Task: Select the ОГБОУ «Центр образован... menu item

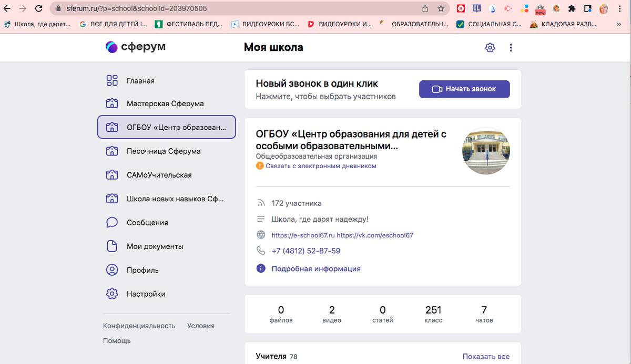Action: (x=167, y=127)
